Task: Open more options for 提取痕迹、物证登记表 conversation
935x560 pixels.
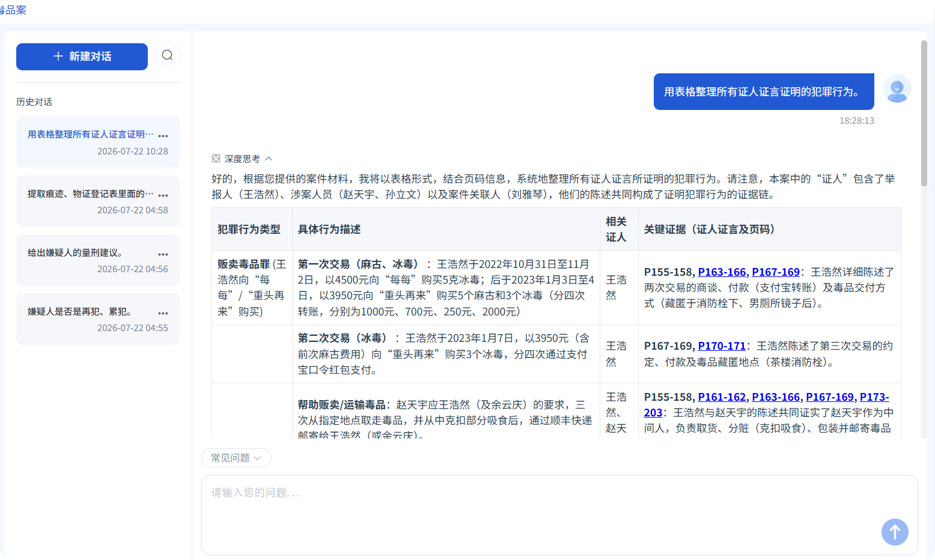Action: click(x=163, y=195)
